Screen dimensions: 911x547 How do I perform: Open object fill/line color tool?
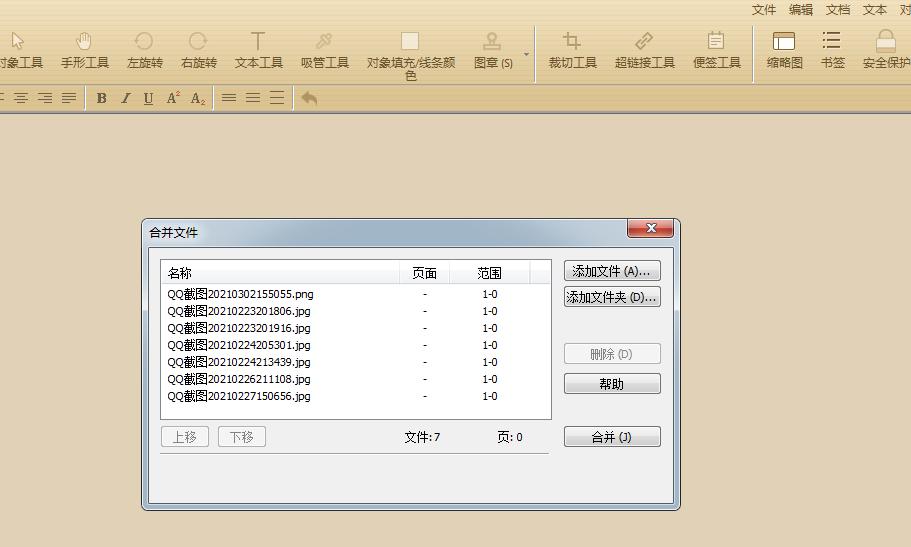410,56
